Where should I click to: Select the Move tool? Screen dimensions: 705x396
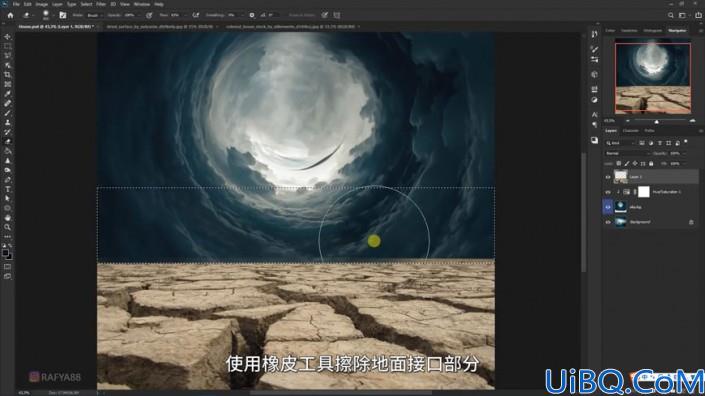pos(8,37)
